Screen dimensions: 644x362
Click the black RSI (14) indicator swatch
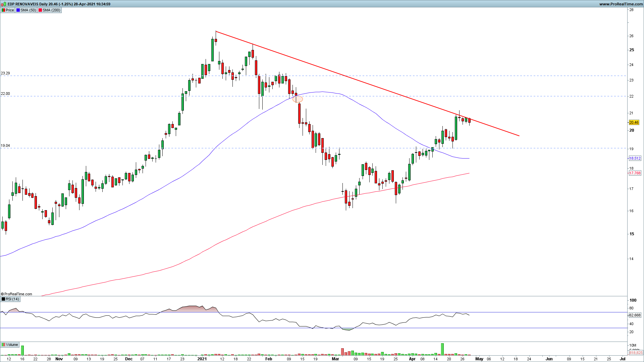(3, 299)
